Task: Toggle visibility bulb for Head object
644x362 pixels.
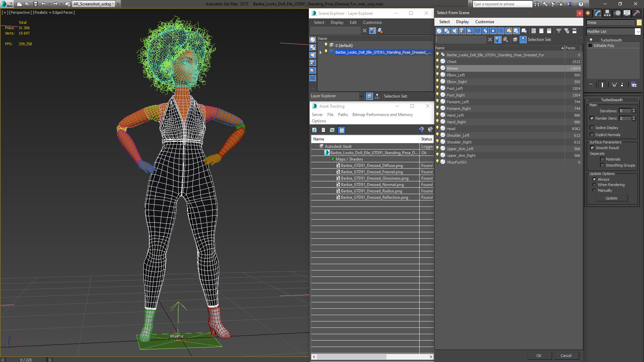Action: [437, 128]
